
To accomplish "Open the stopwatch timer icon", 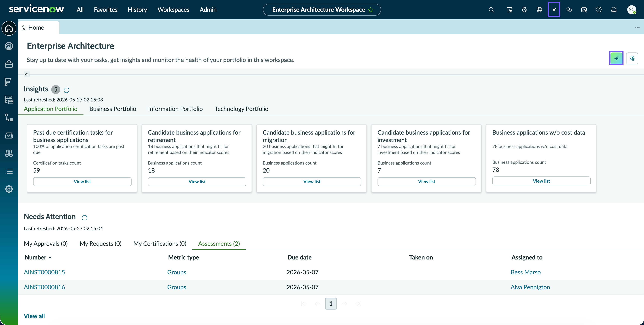I will (524, 10).
